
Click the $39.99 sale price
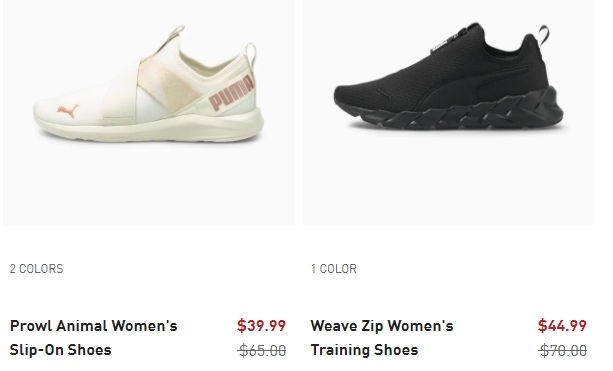pos(261,326)
